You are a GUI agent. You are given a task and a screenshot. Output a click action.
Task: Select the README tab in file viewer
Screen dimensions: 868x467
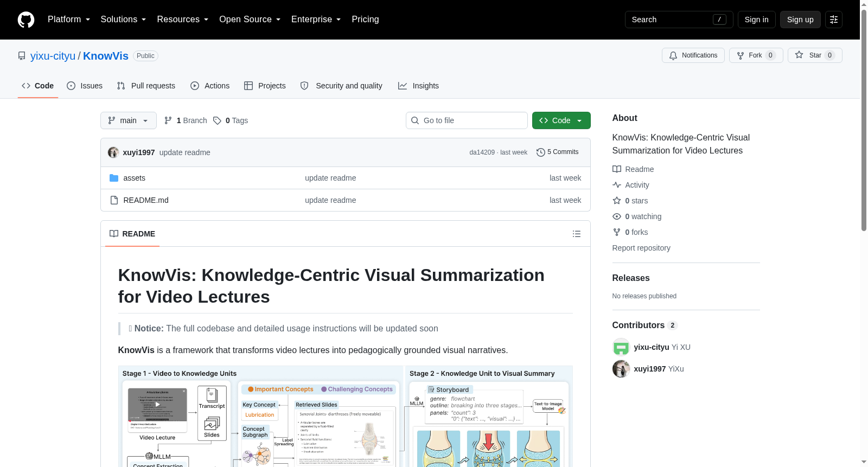tap(132, 234)
